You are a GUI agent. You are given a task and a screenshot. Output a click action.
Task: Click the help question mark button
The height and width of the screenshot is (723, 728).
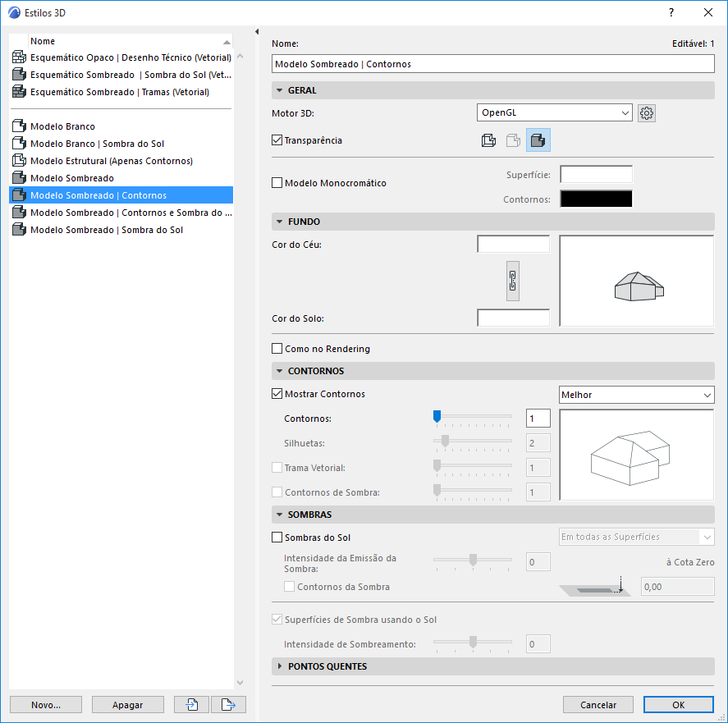pos(671,12)
